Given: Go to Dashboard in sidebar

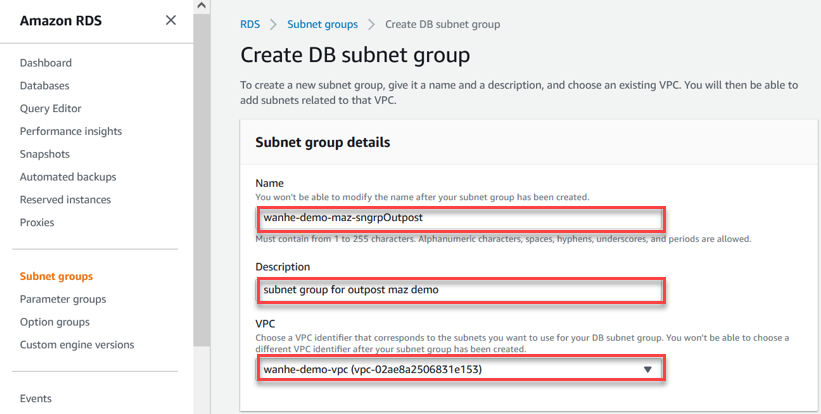Looking at the screenshot, I should pyautogui.click(x=45, y=62).
